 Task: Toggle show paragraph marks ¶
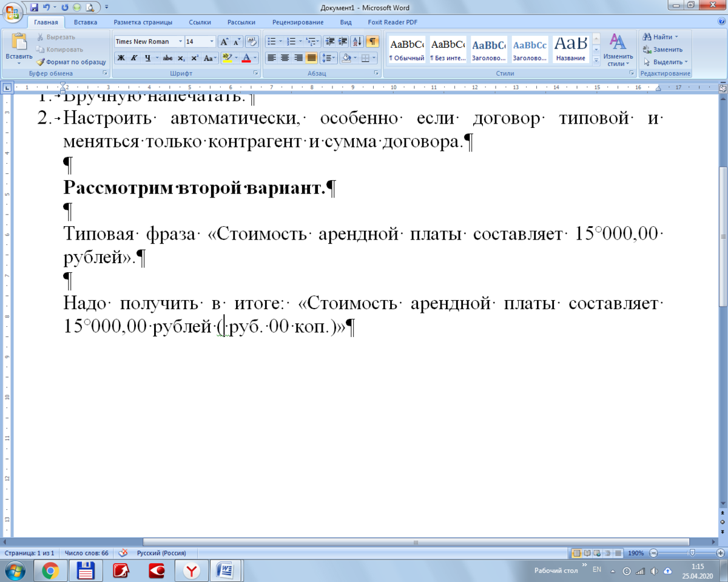(x=372, y=42)
